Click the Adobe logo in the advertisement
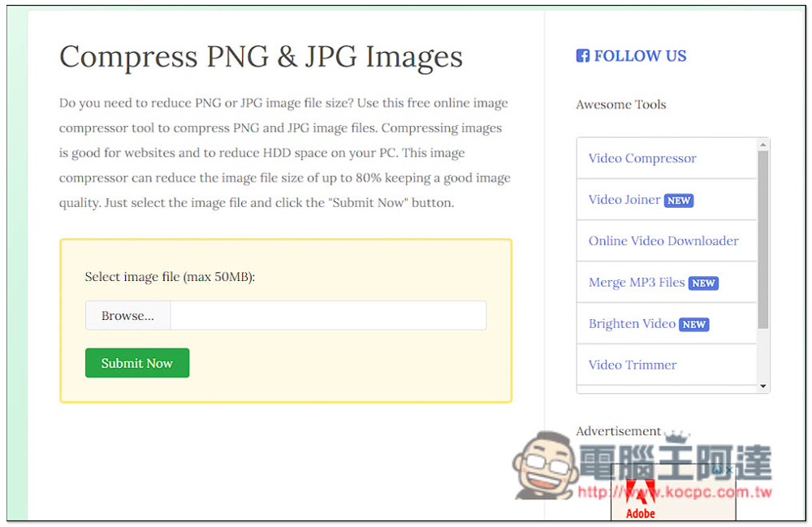The width and height of the screenshot is (812, 527). (x=641, y=499)
